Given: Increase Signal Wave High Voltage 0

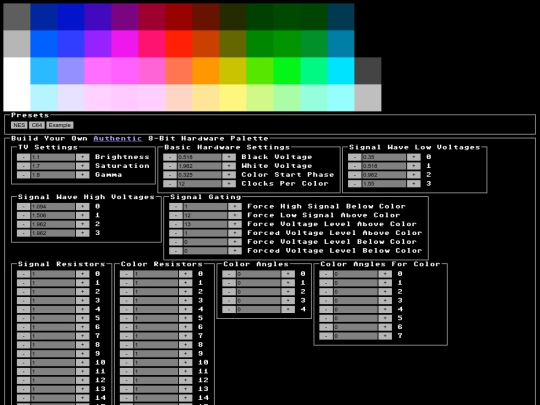Looking at the screenshot, I should [83, 207].
